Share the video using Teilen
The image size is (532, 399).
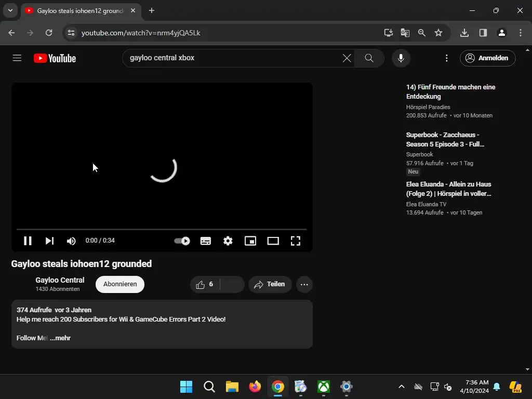point(270,284)
